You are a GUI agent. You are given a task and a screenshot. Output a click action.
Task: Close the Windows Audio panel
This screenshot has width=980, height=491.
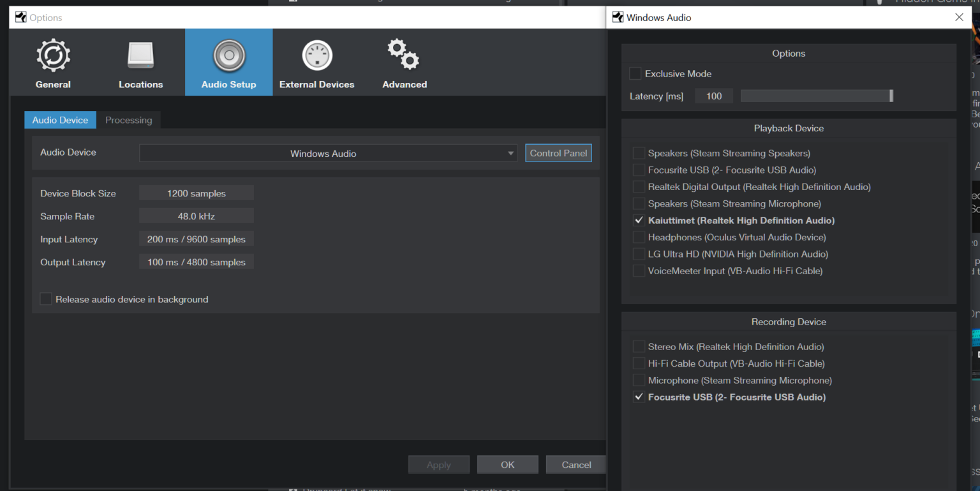[x=959, y=17]
